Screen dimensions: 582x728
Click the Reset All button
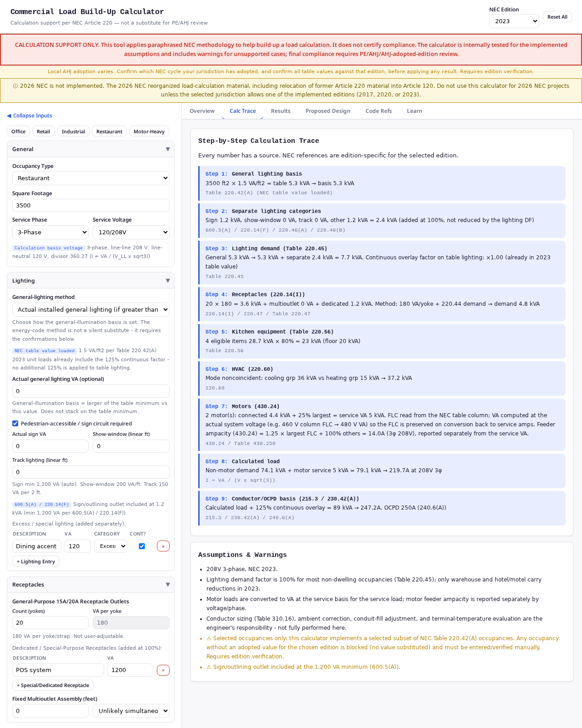click(557, 17)
